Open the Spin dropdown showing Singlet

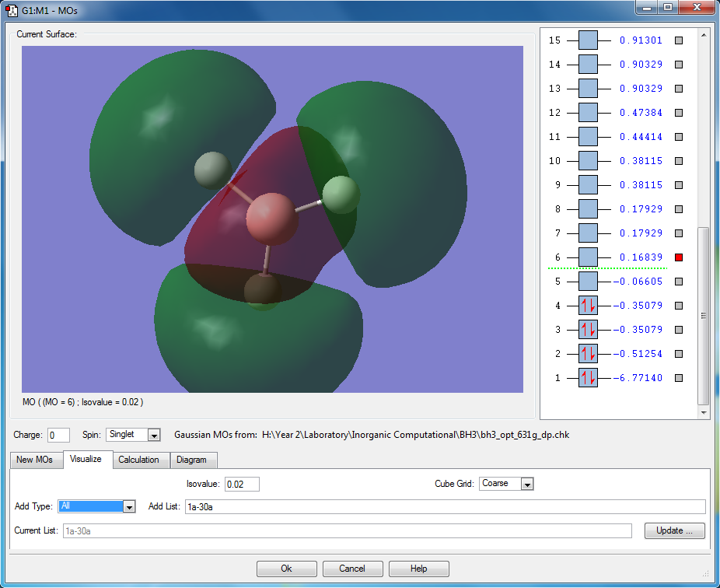point(153,435)
